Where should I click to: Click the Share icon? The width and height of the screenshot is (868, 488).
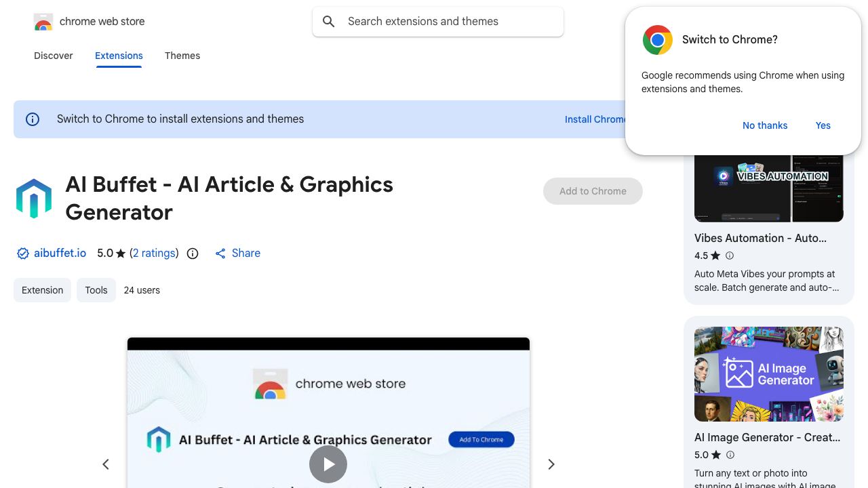pyautogui.click(x=220, y=253)
